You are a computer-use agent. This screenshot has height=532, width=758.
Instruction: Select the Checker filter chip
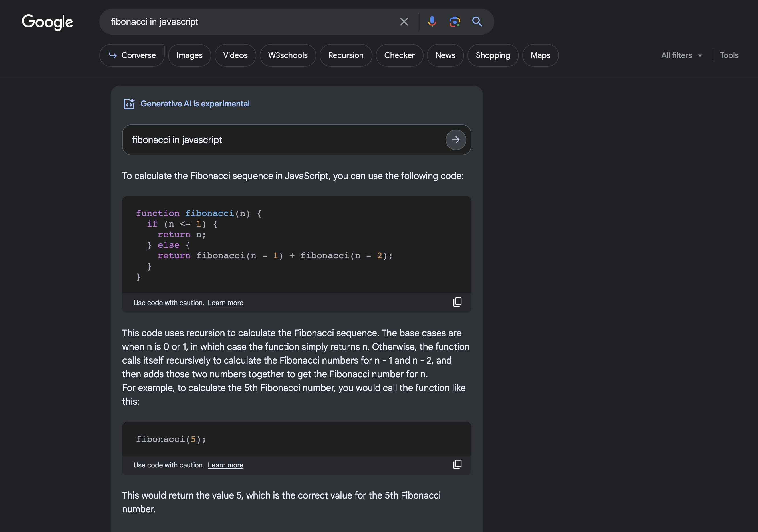pyautogui.click(x=399, y=55)
